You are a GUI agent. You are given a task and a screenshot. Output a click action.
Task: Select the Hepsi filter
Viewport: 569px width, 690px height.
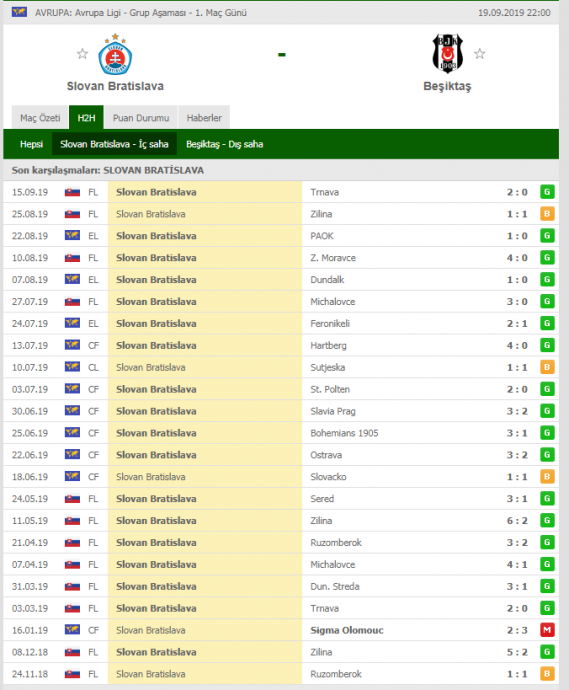(31, 144)
